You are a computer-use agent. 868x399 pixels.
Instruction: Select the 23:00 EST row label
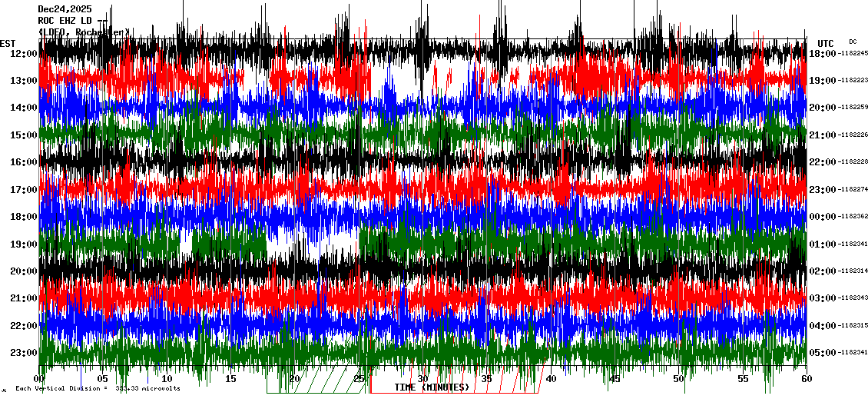(23, 353)
